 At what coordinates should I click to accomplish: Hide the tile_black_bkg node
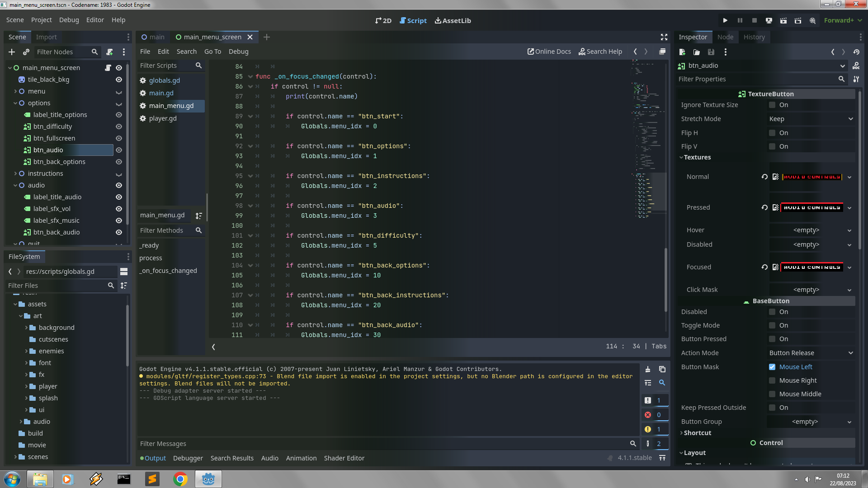[118, 80]
